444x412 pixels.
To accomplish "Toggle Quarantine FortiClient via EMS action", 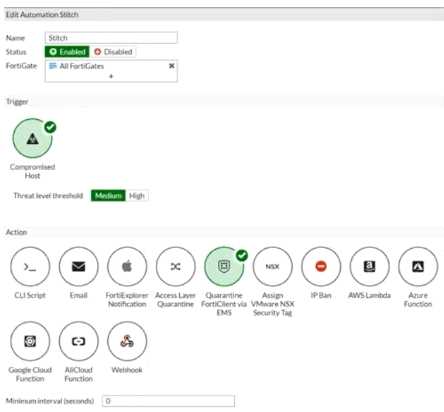I will click(224, 266).
